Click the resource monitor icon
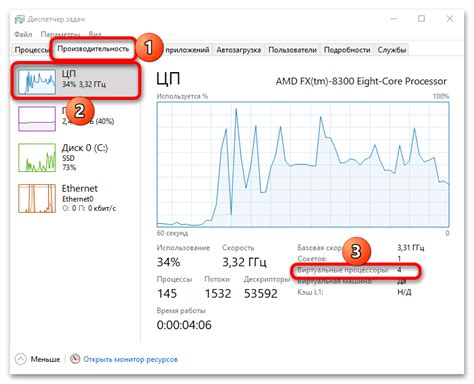 click(75, 359)
